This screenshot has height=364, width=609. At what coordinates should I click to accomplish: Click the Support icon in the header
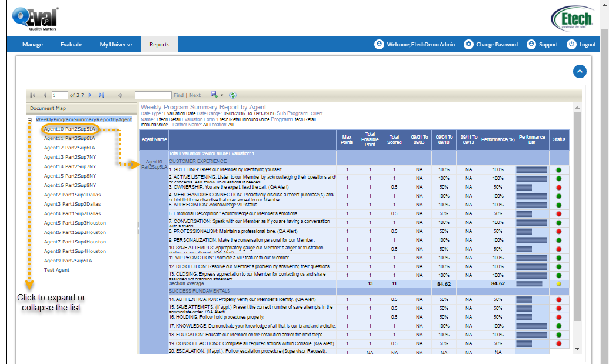pos(531,44)
